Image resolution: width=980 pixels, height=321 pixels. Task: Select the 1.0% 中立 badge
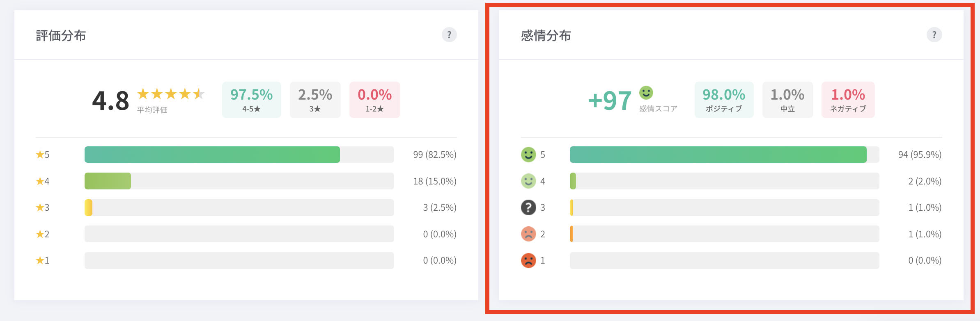[x=787, y=100]
